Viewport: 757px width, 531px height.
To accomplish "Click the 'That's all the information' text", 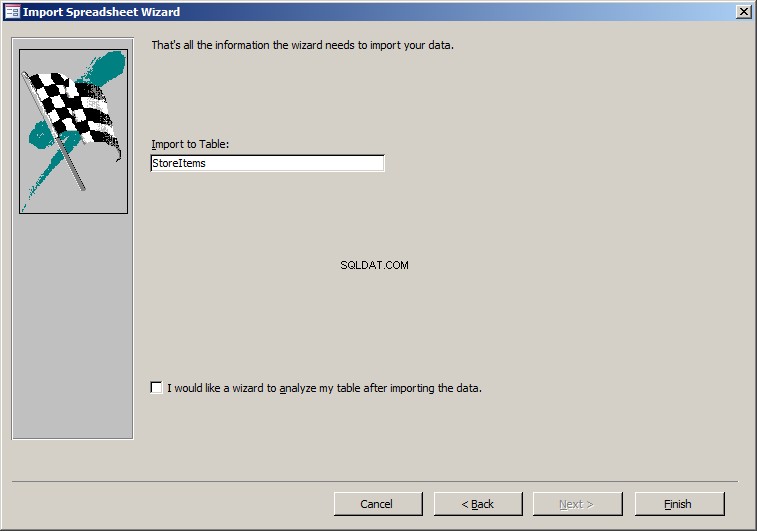I will (x=302, y=45).
